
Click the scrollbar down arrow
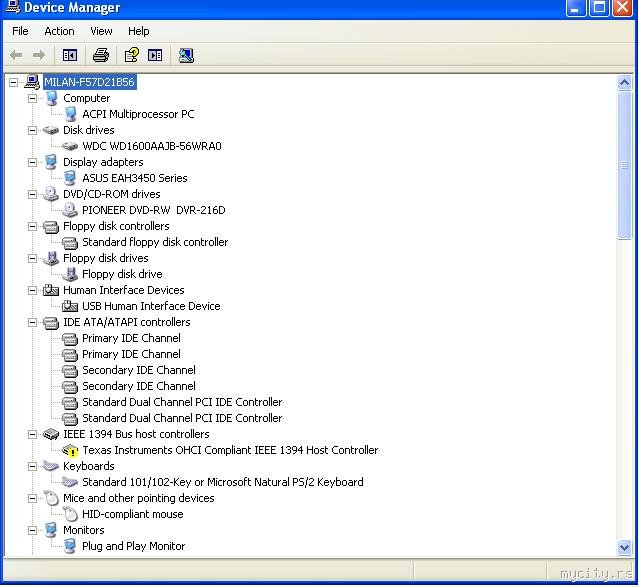624,547
